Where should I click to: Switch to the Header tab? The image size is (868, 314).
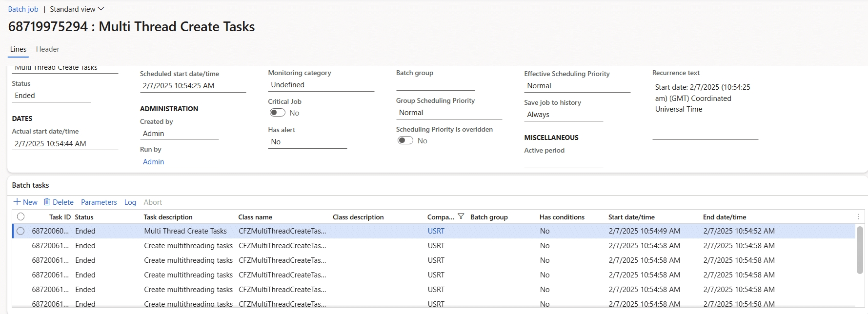point(47,49)
